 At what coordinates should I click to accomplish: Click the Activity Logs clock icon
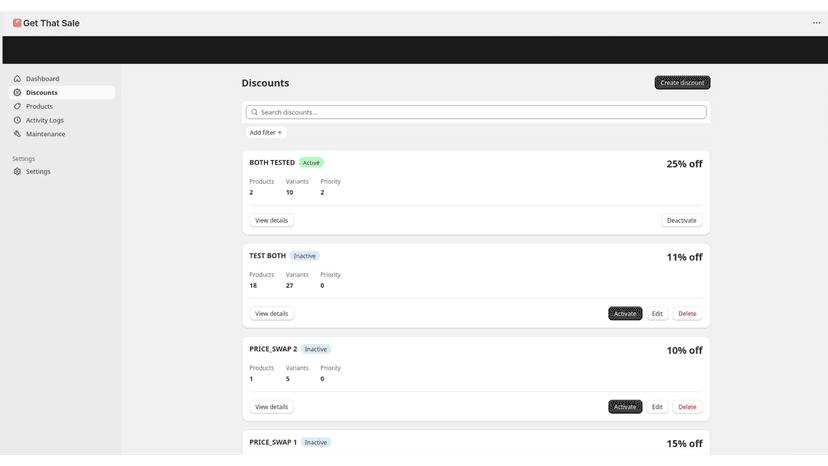pyautogui.click(x=17, y=120)
